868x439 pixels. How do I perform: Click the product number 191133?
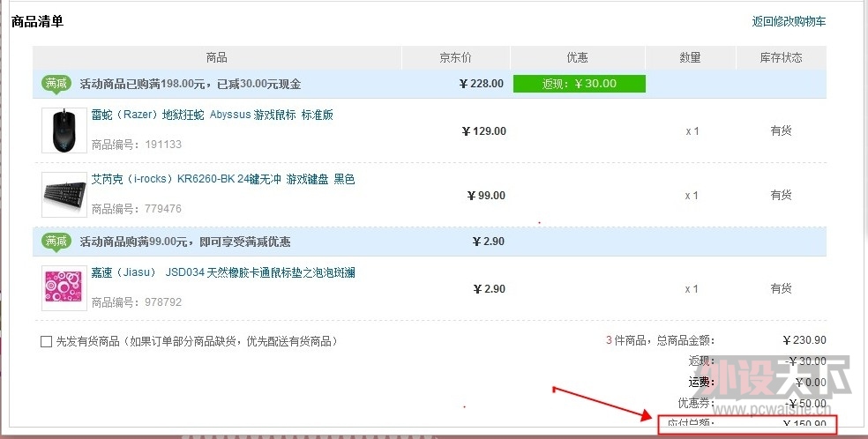163,145
